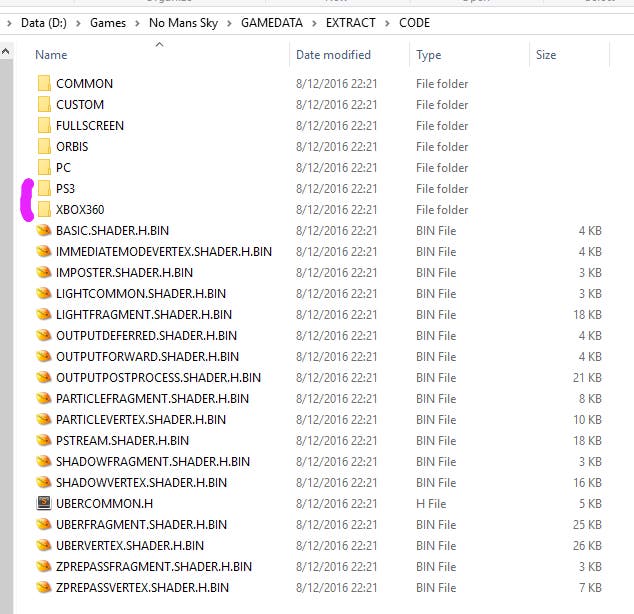Navigate to GAMEDATA in the address bar
This screenshot has width=634, height=614.
click(x=272, y=23)
